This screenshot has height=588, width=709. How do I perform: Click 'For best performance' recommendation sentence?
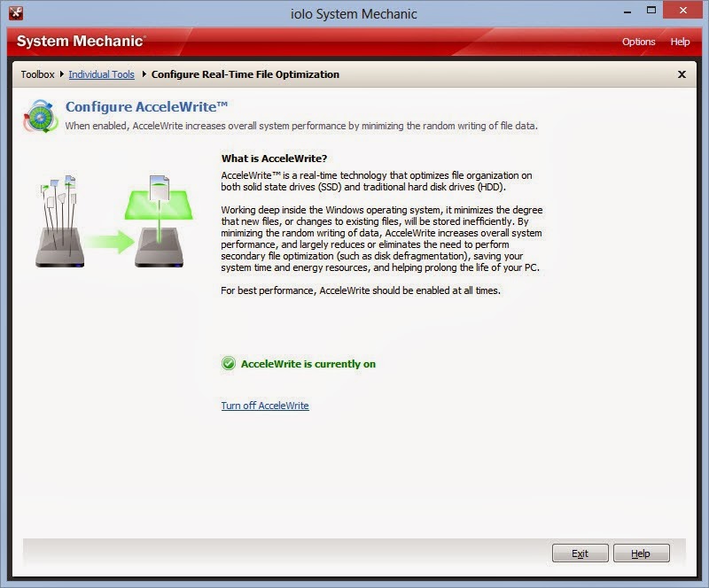pos(361,290)
